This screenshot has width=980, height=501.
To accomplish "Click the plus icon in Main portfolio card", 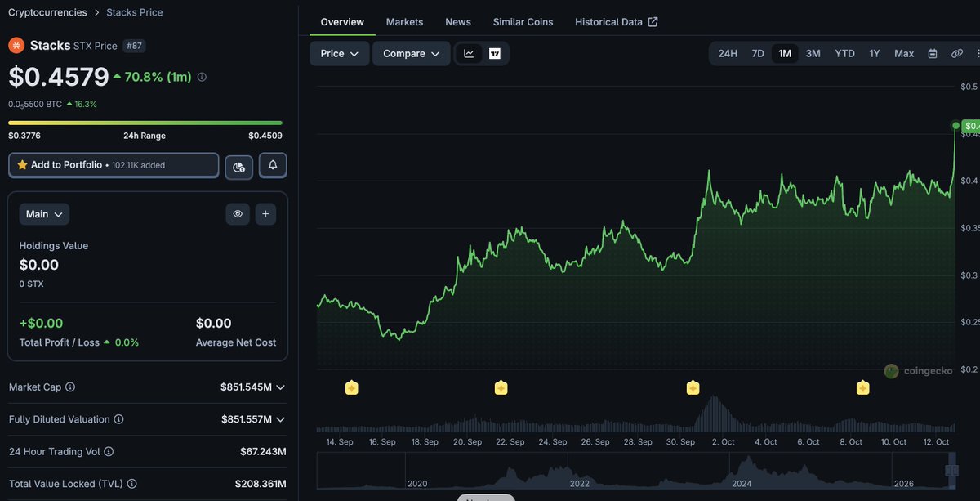I will click(265, 214).
